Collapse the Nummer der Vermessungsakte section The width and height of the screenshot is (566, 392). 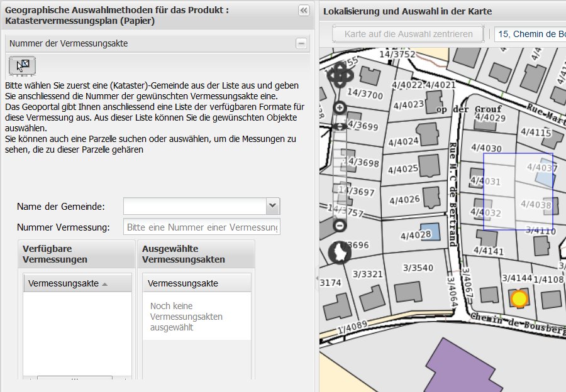point(302,43)
